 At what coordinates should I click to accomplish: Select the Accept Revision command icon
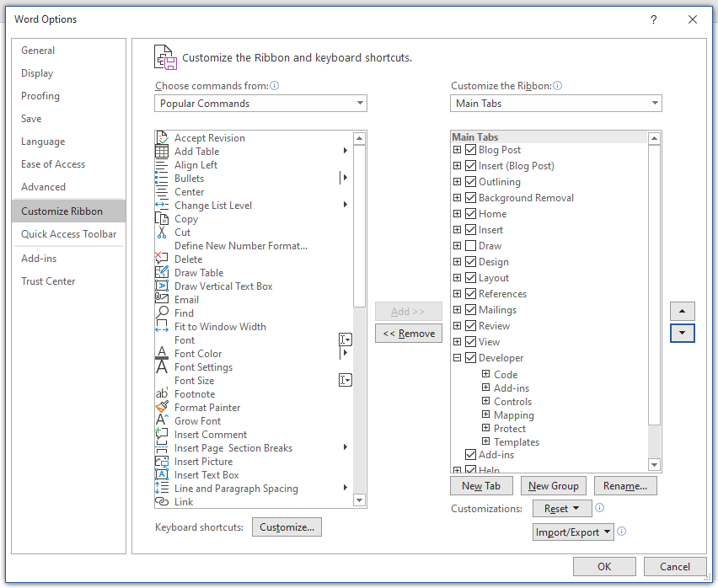pyautogui.click(x=162, y=138)
